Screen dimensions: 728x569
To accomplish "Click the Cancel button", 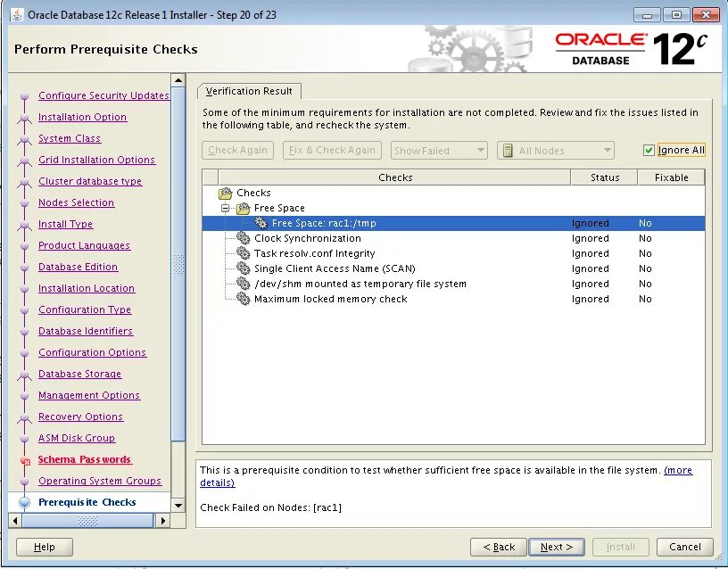I will (x=685, y=548).
